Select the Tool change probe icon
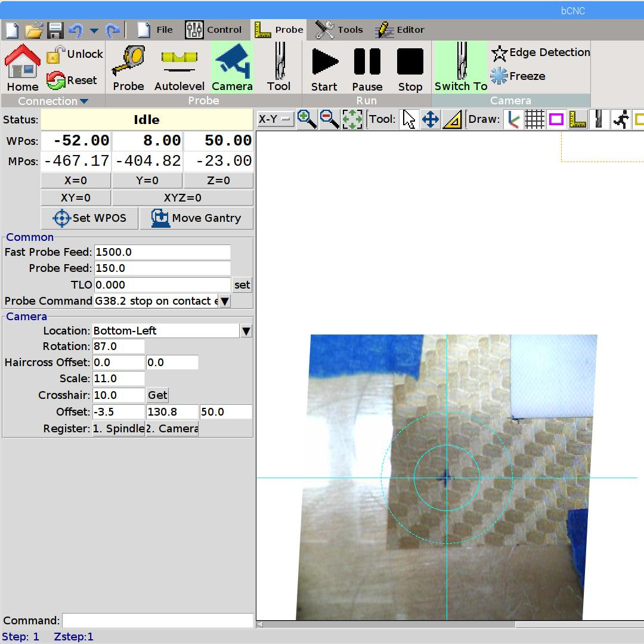Viewport: 644px width, 644px height. click(278, 68)
